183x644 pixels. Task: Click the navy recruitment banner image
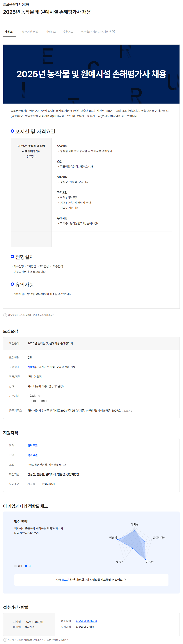pyautogui.click(x=91, y=74)
